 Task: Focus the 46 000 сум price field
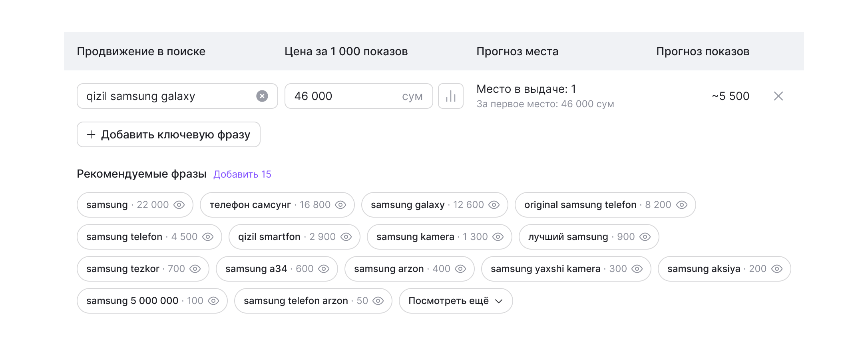pyautogui.click(x=358, y=96)
